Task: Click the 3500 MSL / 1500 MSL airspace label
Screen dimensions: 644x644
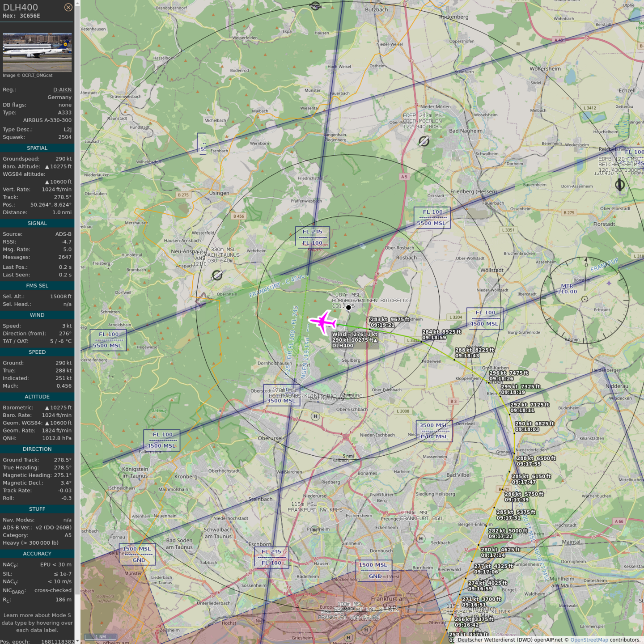Action: pyautogui.click(x=434, y=431)
